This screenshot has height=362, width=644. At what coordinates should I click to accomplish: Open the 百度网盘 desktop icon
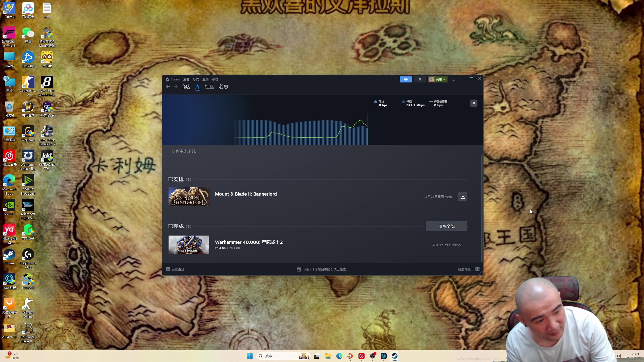[x=28, y=11]
